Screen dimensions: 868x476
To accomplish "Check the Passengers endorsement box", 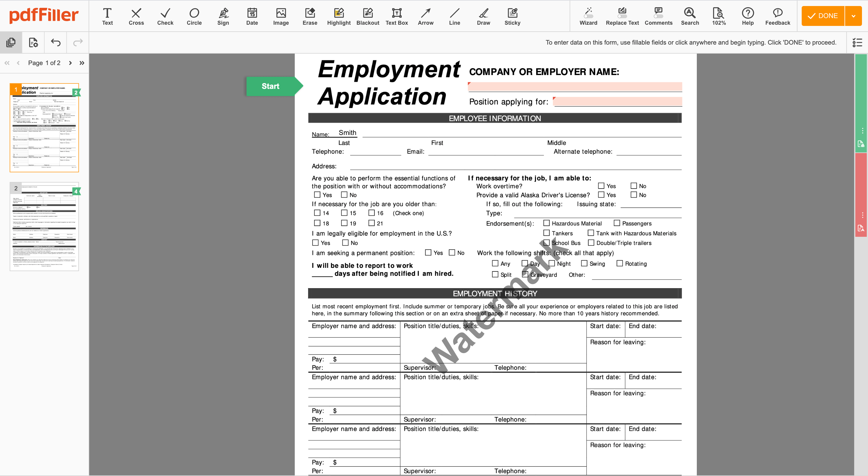I will (x=617, y=223).
